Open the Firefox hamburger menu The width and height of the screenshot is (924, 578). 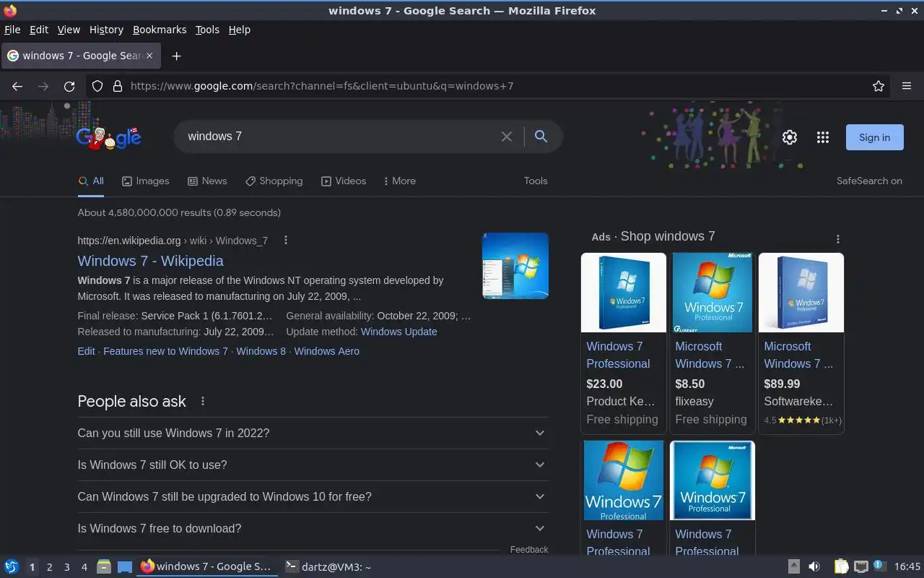click(x=907, y=86)
